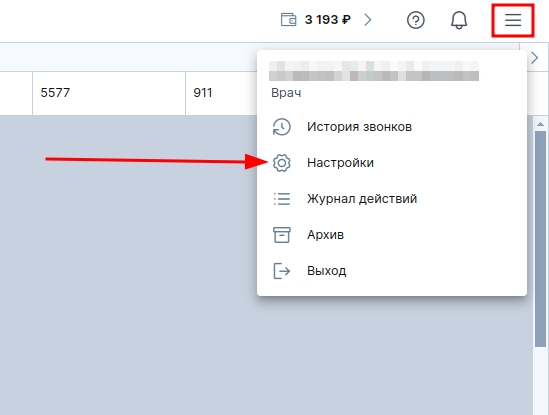
Task: Click the scrollbar up arrow
Action: coord(541,124)
